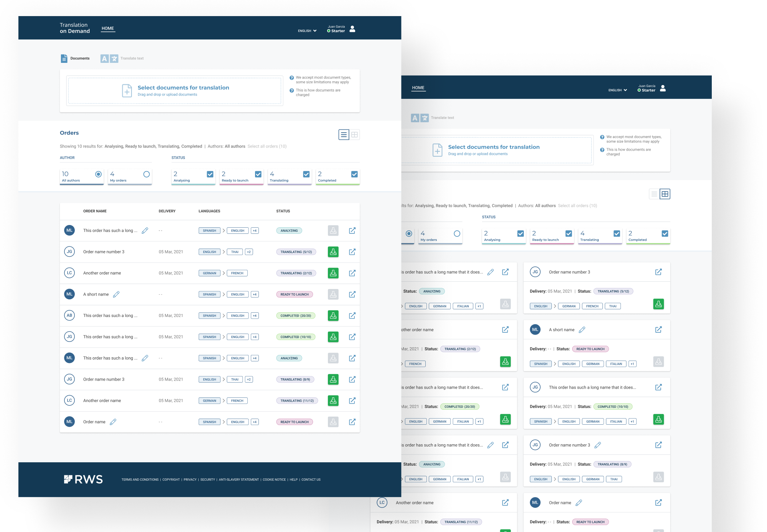This screenshot has height=532, width=767.
Task: Download the COMPLETED (20/20) order in list
Action: click(x=333, y=315)
